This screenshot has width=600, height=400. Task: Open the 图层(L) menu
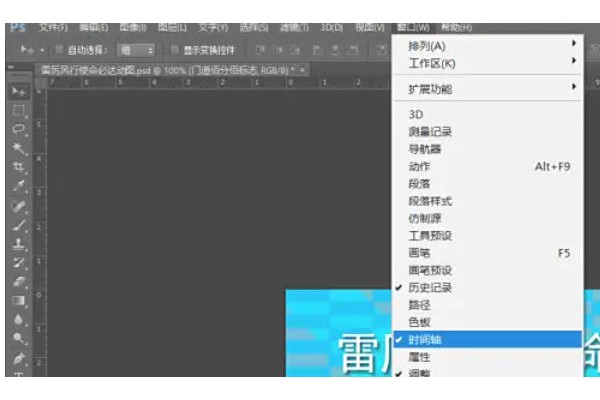tap(172, 28)
